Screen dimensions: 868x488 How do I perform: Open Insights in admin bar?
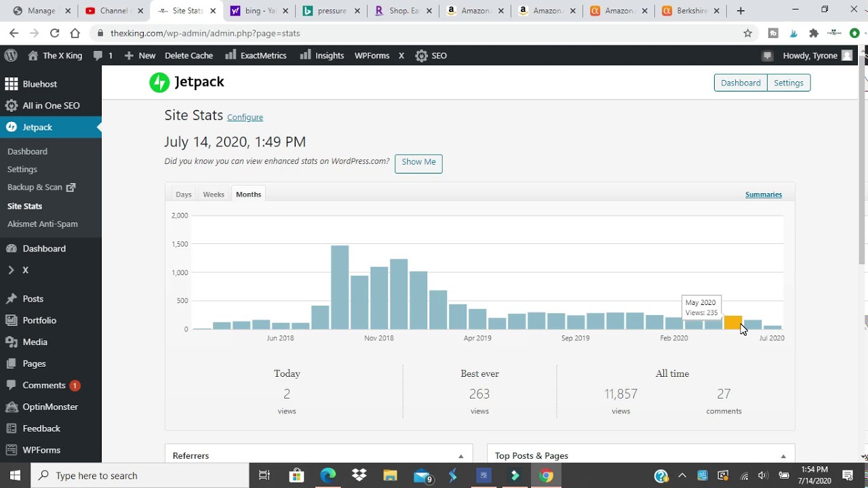coord(322,56)
